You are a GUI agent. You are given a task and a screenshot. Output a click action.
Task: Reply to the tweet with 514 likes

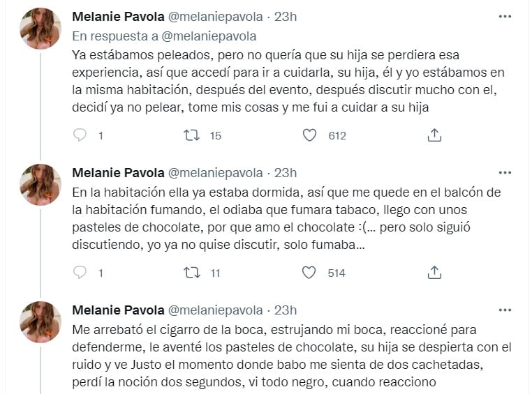pyautogui.click(x=80, y=273)
